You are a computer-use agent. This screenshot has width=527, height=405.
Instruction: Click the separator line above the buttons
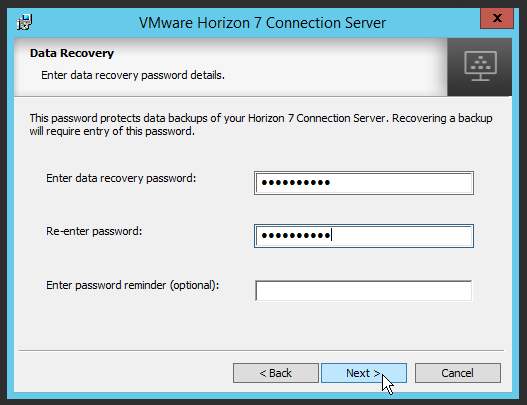[x=261, y=351]
